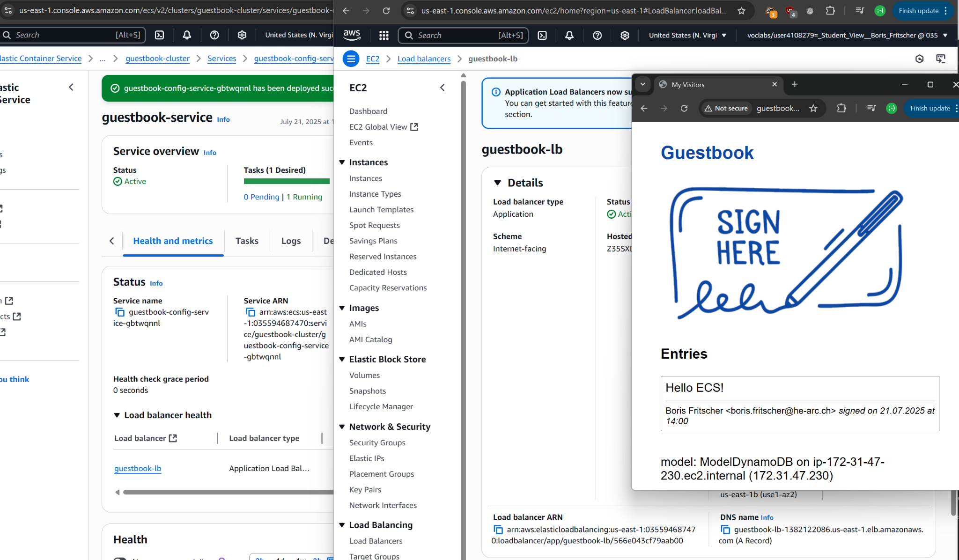959x560 pixels.
Task: Open the Logs tab of guestbook-service
Action: coord(291,241)
